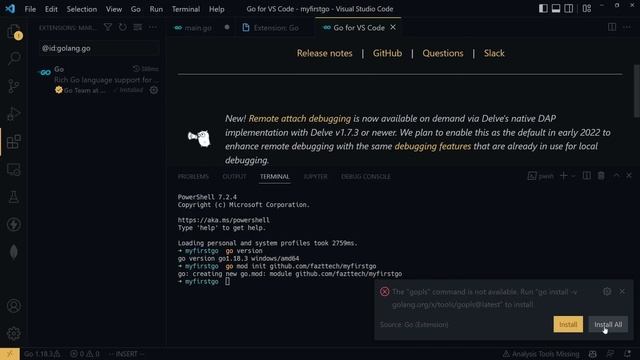Filter extensions with funnel icon
Viewport: 640px width, 360px height.
108,27
